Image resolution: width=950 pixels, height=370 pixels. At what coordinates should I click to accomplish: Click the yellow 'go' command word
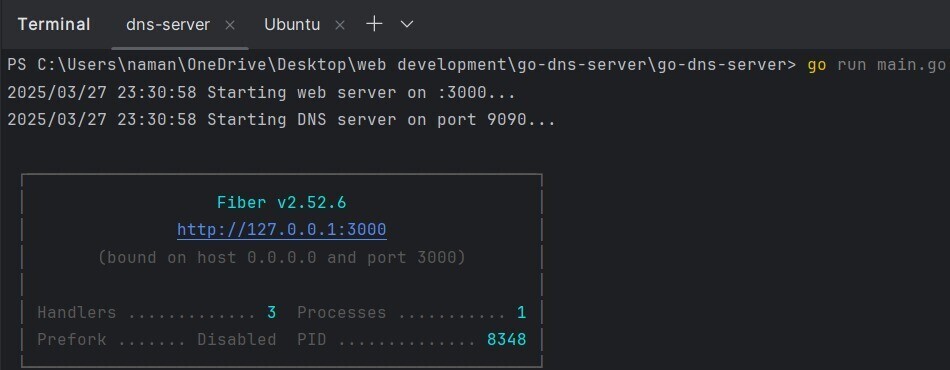point(817,65)
